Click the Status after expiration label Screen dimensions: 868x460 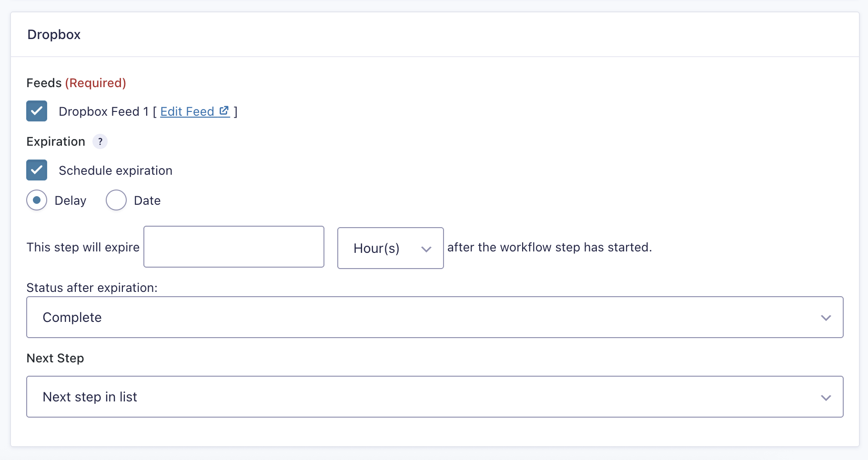point(92,288)
